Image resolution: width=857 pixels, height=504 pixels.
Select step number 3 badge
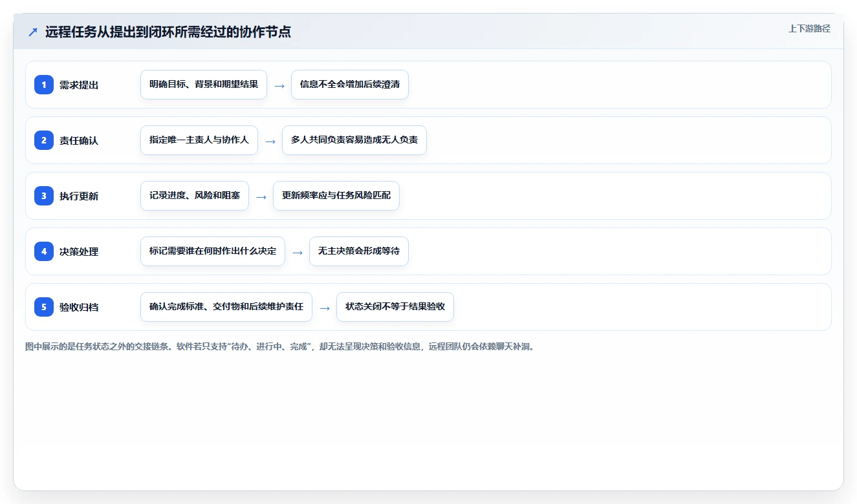click(44, 196)
